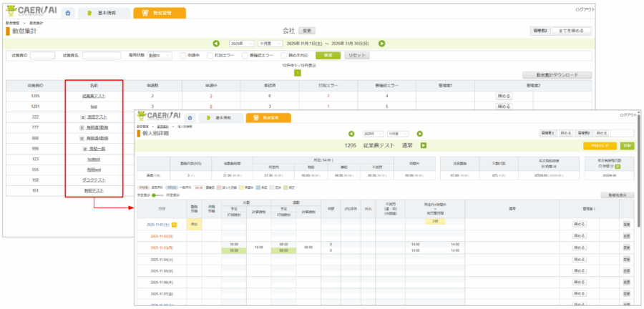Screen dimensions: 644x309
Task: Select the orange 勤怠管理 tab in the back window
Action: coord(159,13)
